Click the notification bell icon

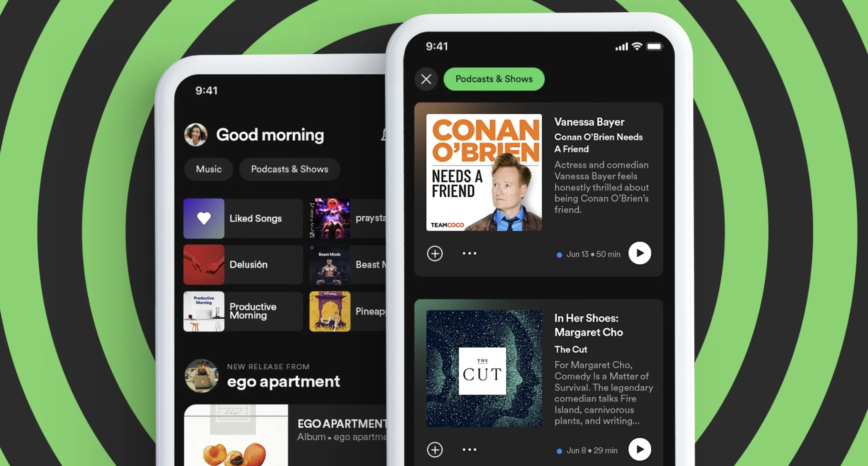(382, 135)
